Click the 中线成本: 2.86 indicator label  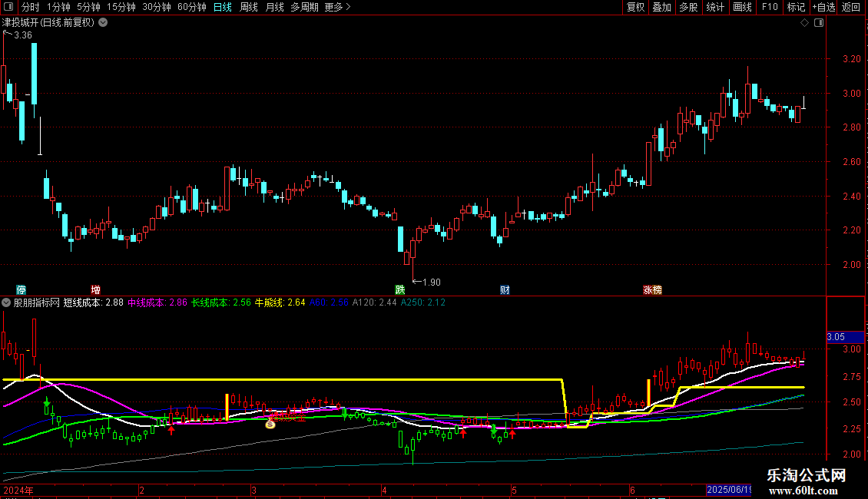tap(157, 302)
